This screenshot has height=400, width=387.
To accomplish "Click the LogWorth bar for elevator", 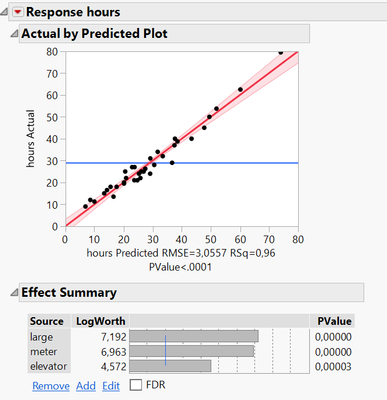I will coord(170,366).
